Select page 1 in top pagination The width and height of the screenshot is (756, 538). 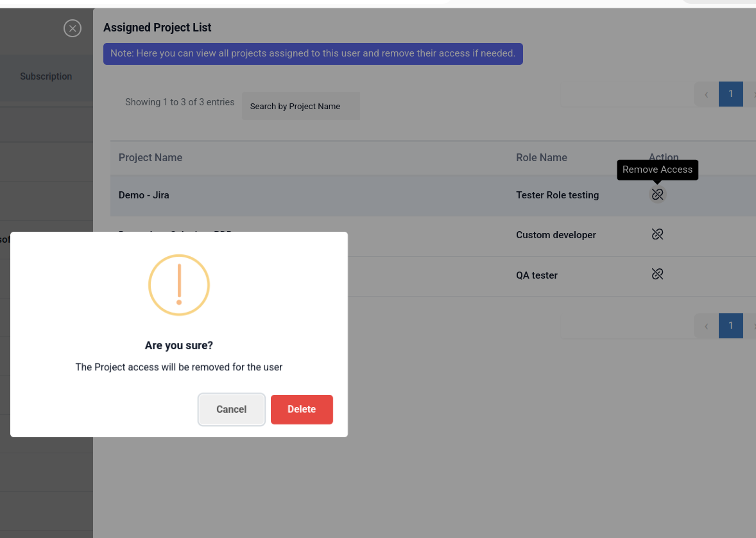coord(730,94)
